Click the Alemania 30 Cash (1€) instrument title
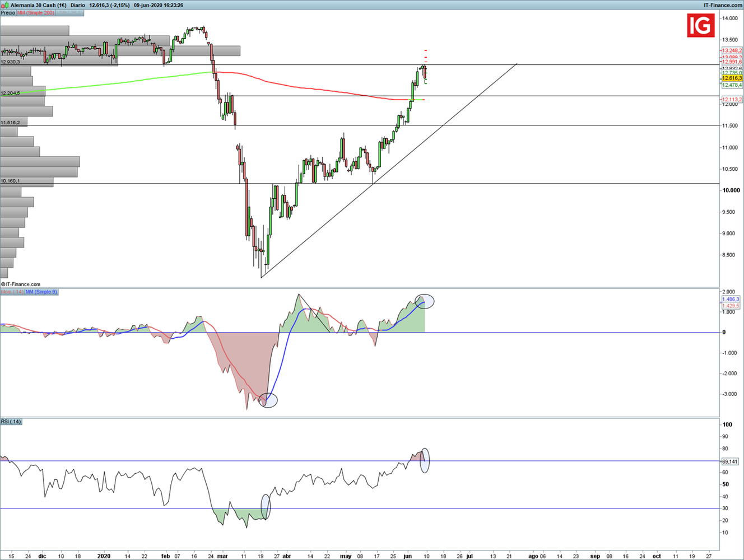Screen dimensions: 744x560 coord(39,5)
